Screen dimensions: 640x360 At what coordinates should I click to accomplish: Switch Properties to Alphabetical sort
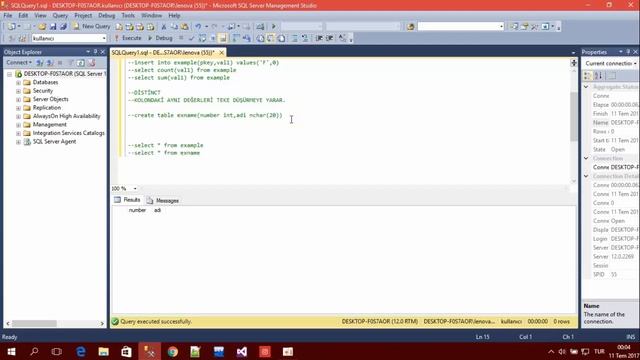click(598, 76)
